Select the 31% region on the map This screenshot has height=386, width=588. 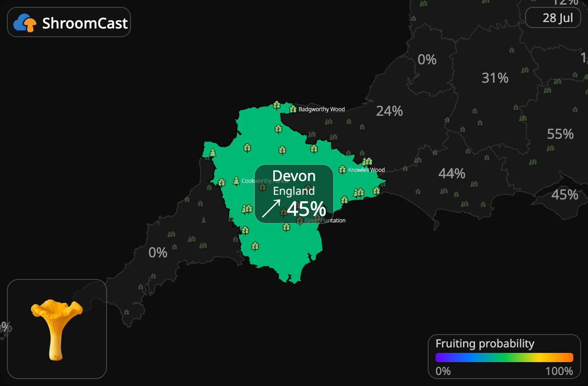[495, 78]
